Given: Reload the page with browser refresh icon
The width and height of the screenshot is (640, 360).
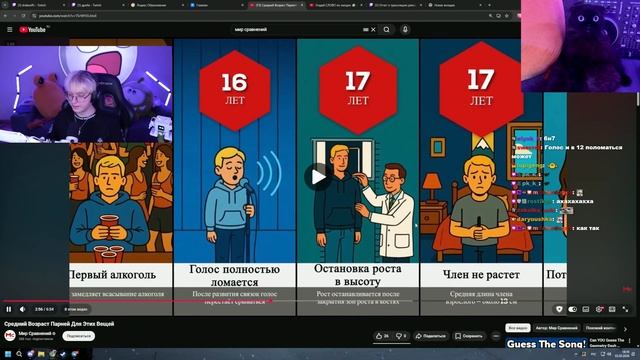Looking at the screenshot, I should (x=24, y=16).
